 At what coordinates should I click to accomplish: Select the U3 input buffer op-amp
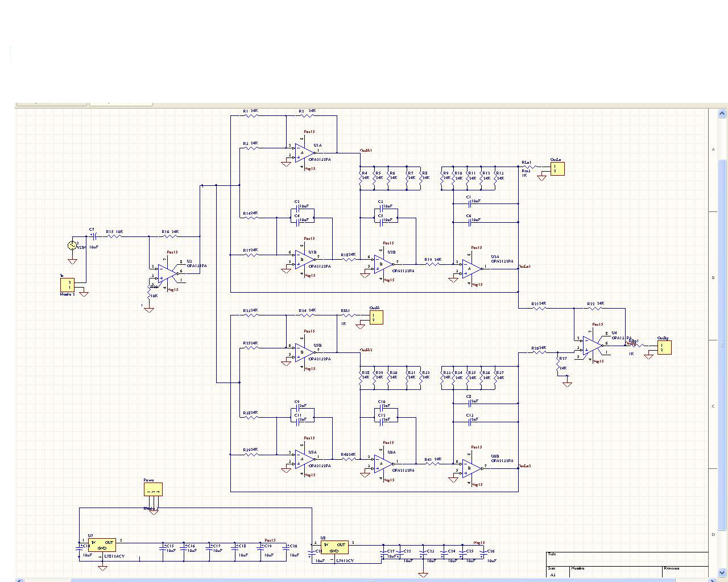pos(168,273)
